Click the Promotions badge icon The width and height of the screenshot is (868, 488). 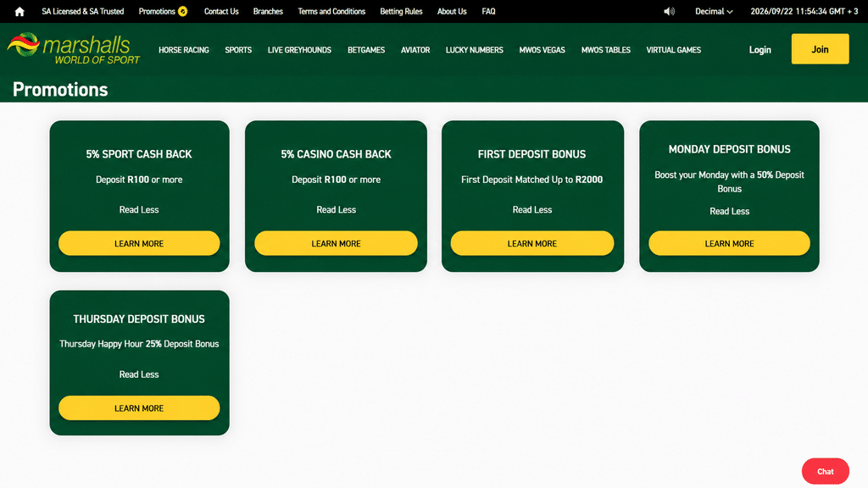(183, 12)
